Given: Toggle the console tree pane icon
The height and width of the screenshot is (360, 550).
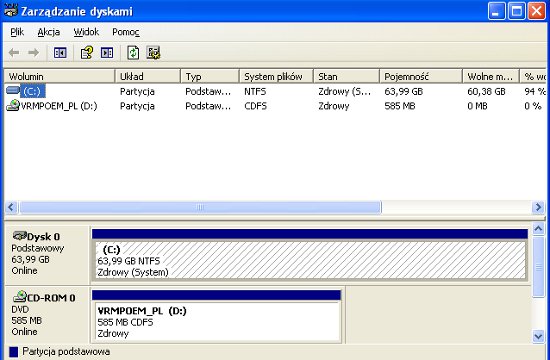Looking at the screenshot, I should click(60, 53).
